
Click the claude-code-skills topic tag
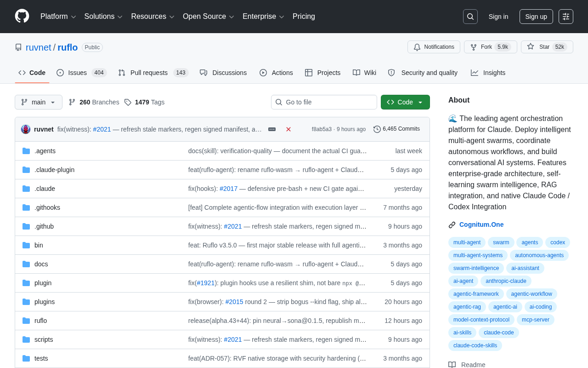click(475, 345)
